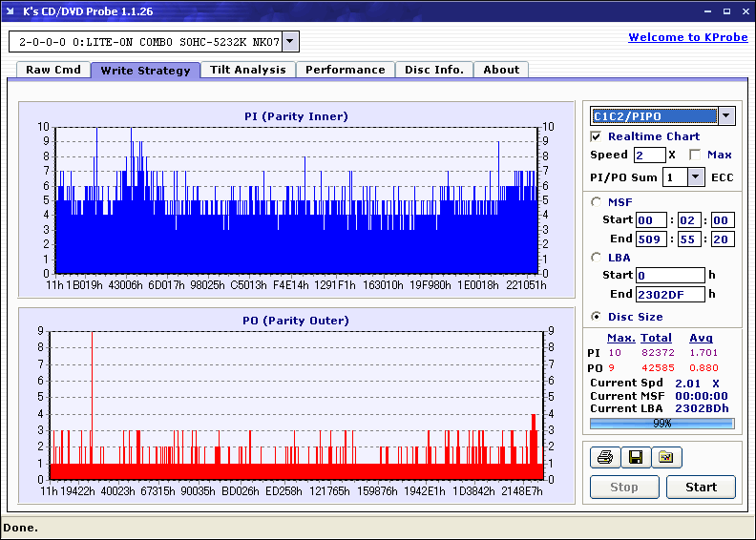Expand the C1C2/PIPO test type dropdown
The height and width of the screenshot is (540, 756).
point(725,116)
